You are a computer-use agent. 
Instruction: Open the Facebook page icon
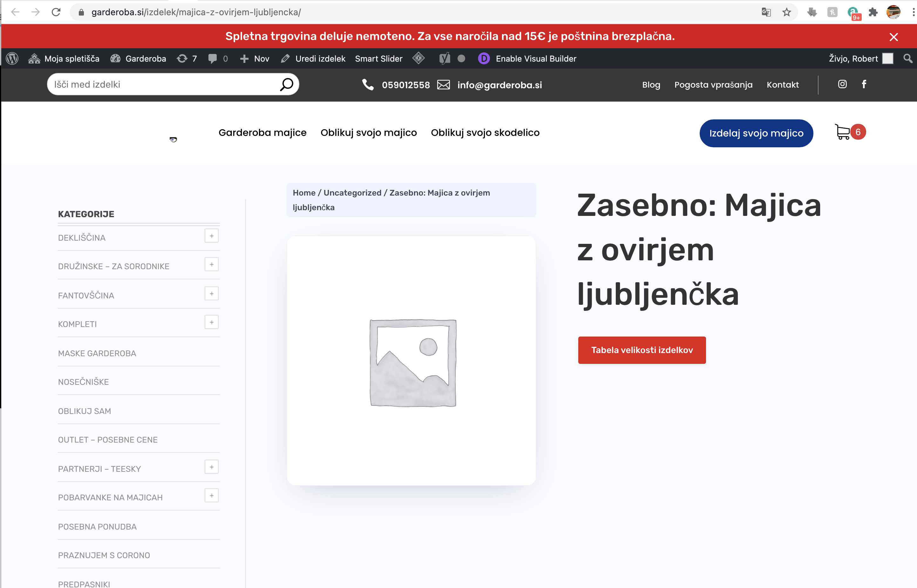tap(864, 84)
